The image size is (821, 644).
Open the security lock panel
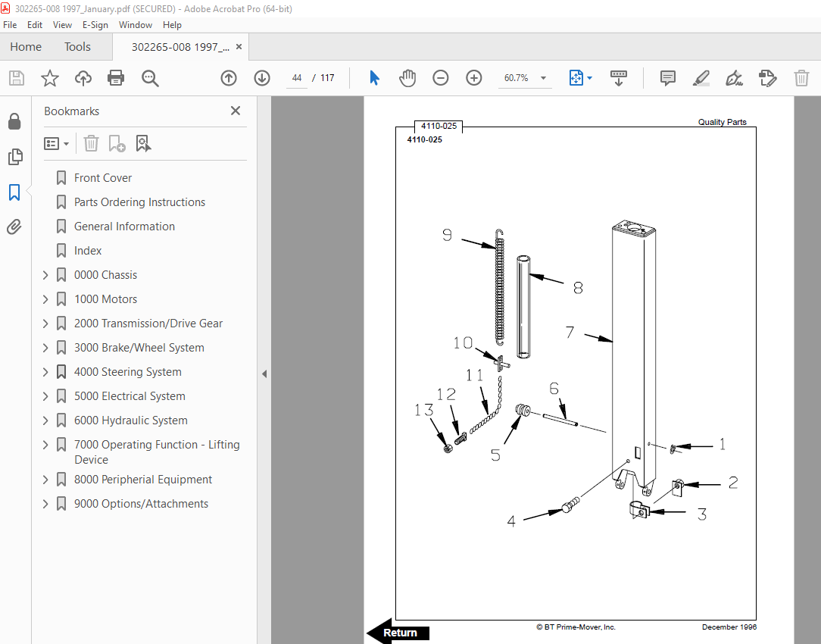[14, 121]
